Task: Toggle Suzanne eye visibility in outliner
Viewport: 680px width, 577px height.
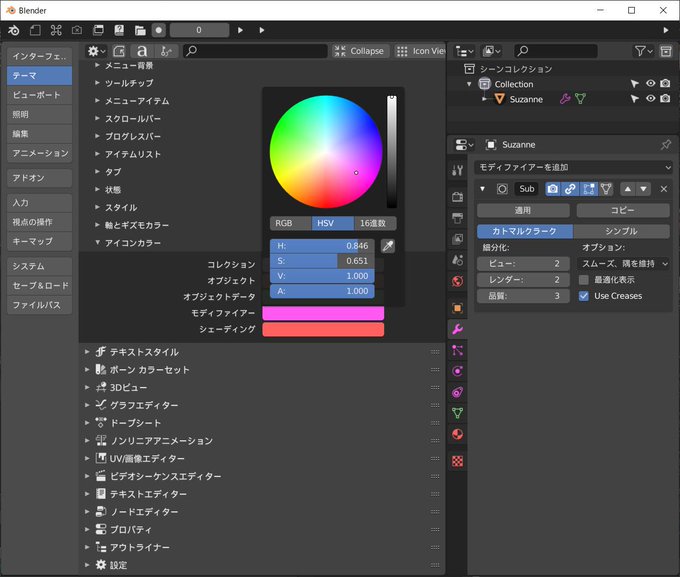Action: (650, 98)
